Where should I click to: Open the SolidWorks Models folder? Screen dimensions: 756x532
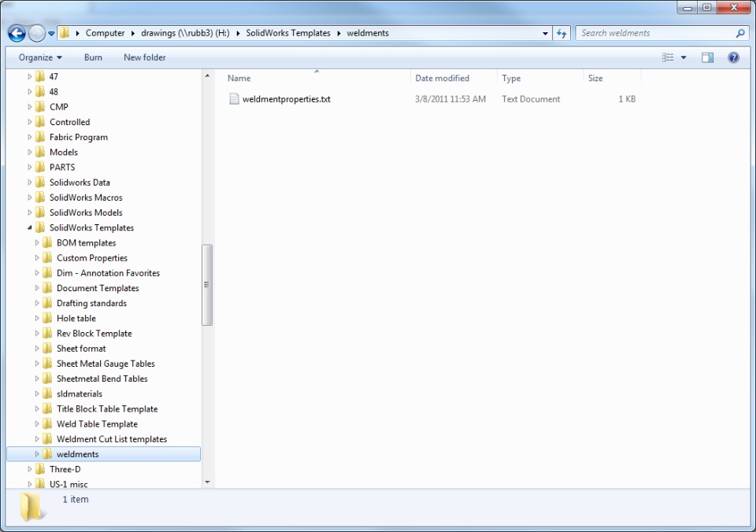(x=86, y=212)
